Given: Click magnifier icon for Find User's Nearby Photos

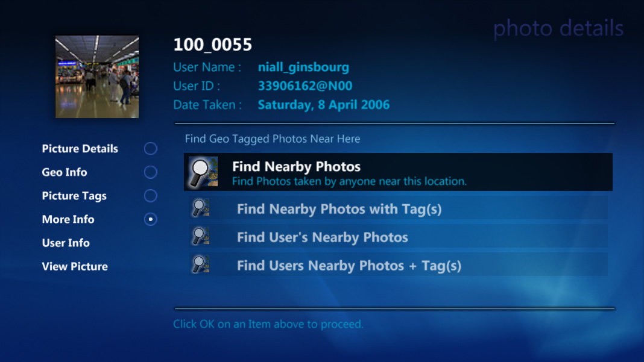Looking at the screenshot, I should tap(201, 236).
